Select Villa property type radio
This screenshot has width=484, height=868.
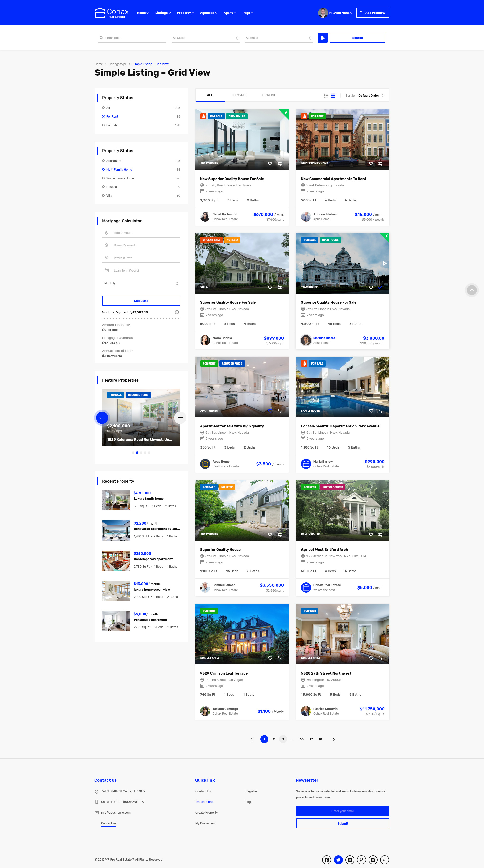(103, 195)
